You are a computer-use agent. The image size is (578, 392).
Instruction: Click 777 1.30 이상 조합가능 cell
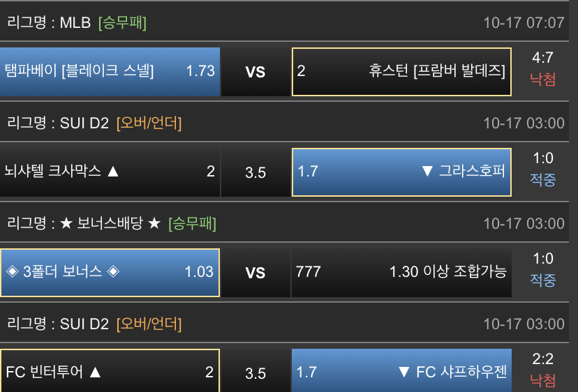[x=401, y=272]
